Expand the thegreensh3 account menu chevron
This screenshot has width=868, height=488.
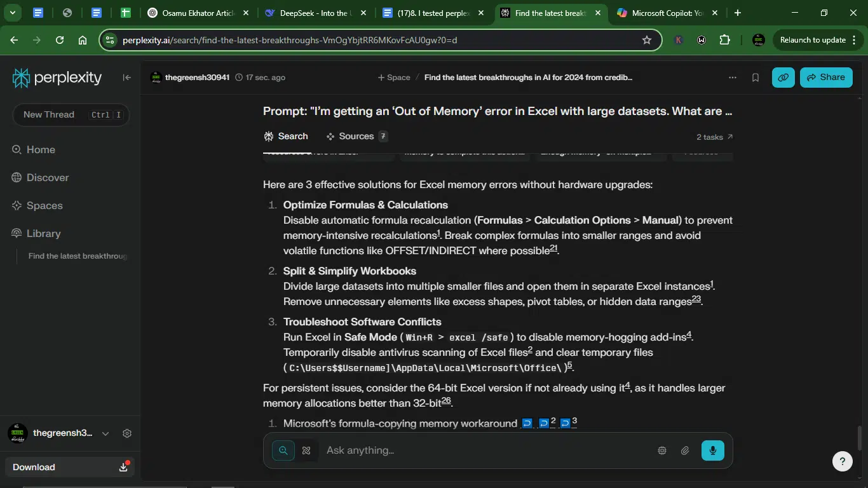point(105,433)
